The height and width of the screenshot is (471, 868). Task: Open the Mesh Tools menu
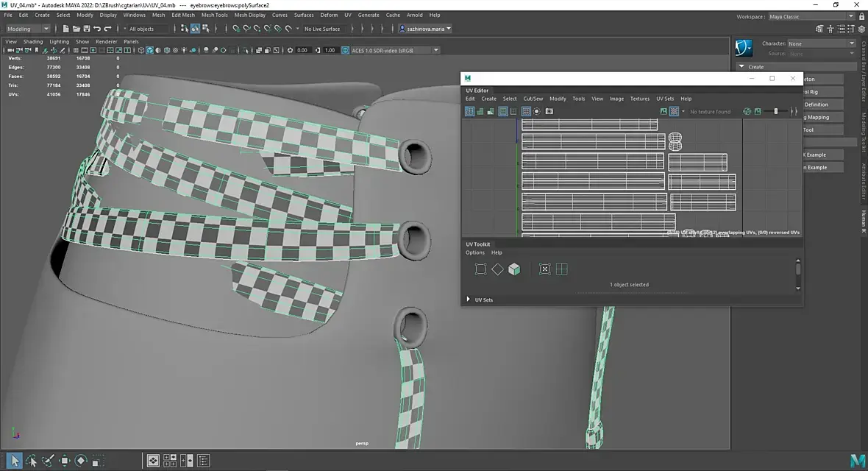(x=215, y=15)
